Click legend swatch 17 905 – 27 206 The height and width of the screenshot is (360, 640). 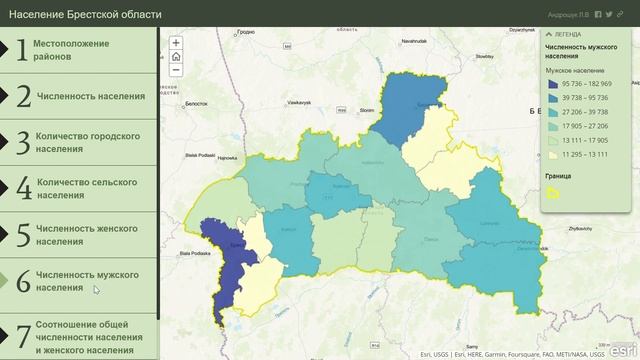[553, 126]
